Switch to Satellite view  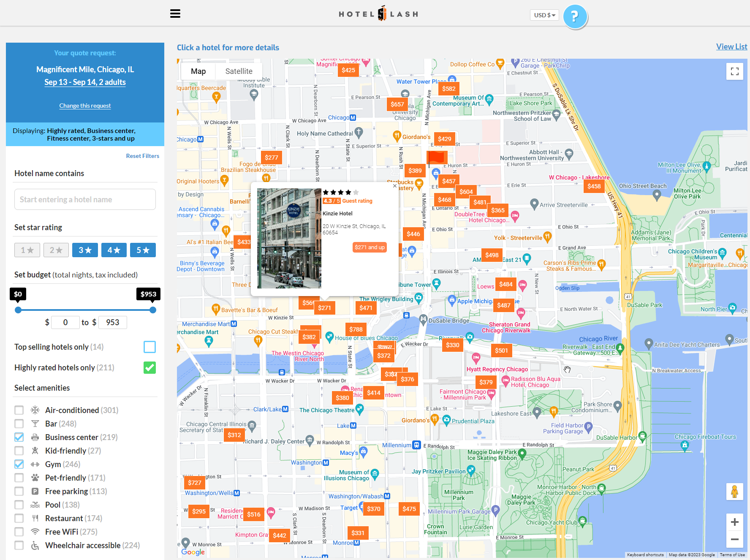coord(239,71)
